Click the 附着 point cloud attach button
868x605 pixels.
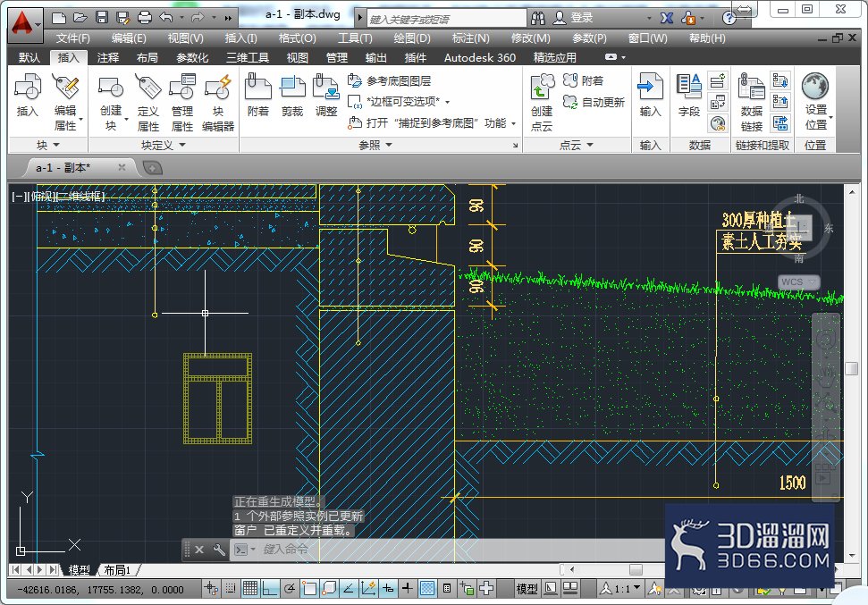pyautogui.click(x=583, y=80)
